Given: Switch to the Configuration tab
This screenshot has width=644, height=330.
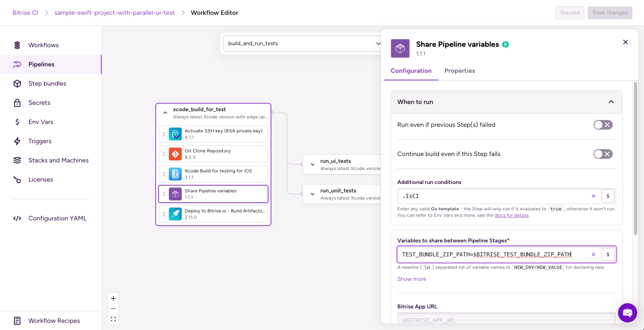Looking at the screenshot, I should [411, 71].
